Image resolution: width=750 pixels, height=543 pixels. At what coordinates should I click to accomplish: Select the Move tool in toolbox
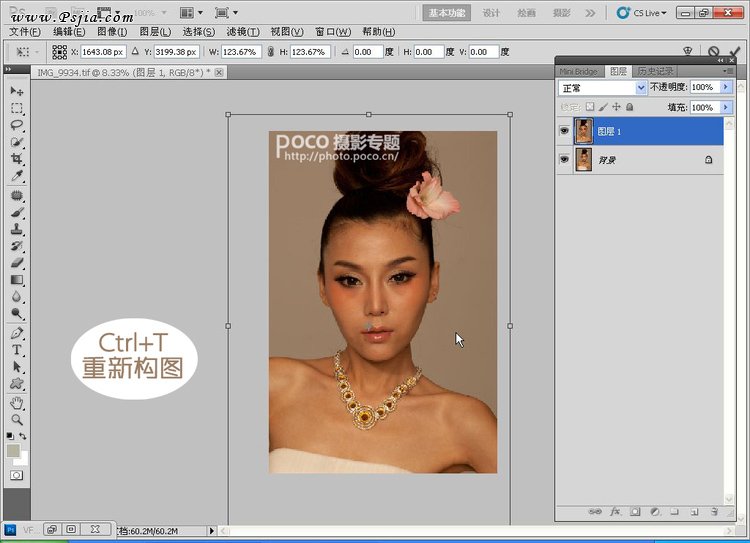(17, 92)
